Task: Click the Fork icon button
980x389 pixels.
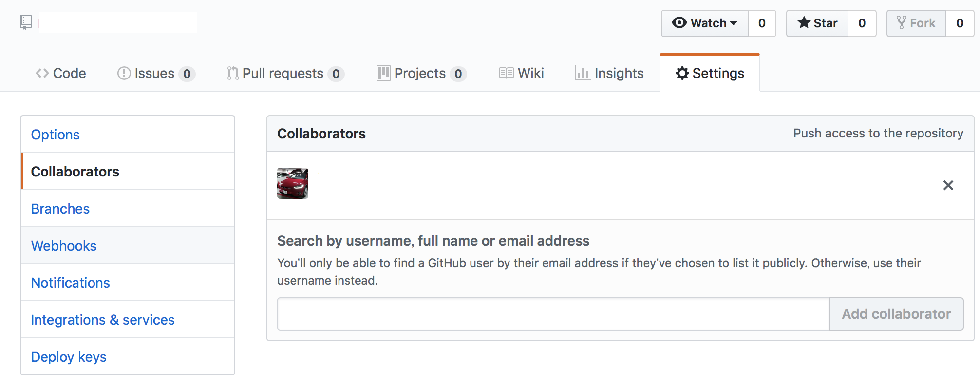Action: click(x=916, y=23)
